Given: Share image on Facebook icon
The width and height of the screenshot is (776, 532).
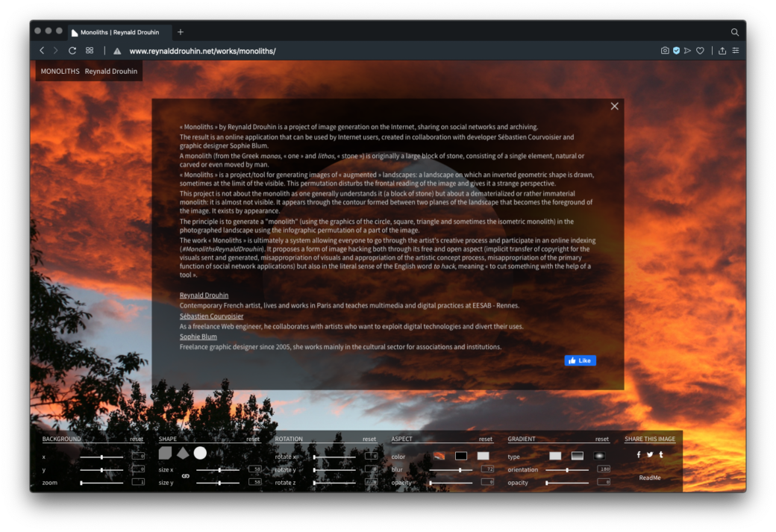Looking at the screenshot, I should (639, 454).
